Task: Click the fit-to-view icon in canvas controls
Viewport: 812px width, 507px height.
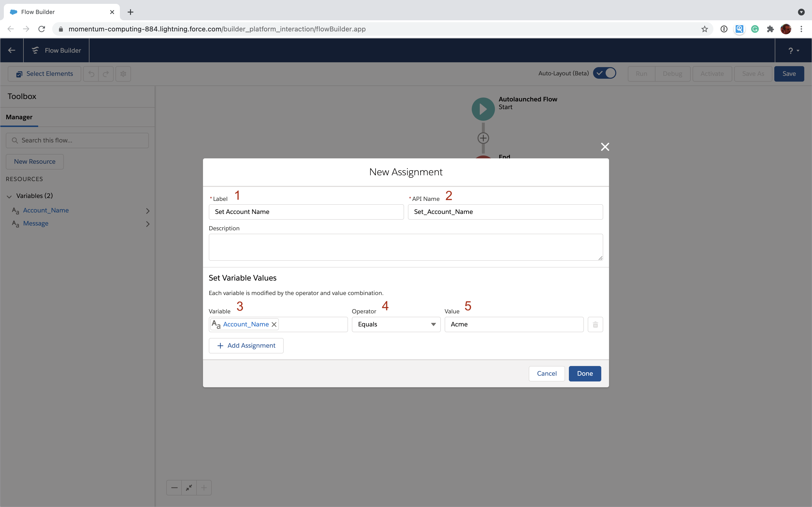Action: (188, 487)
